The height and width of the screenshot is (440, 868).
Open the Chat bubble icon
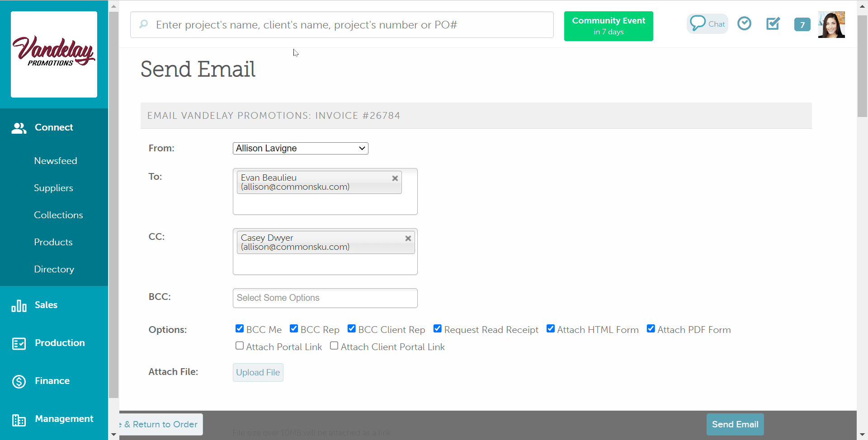pyautogui.click(x=707, y=24)
